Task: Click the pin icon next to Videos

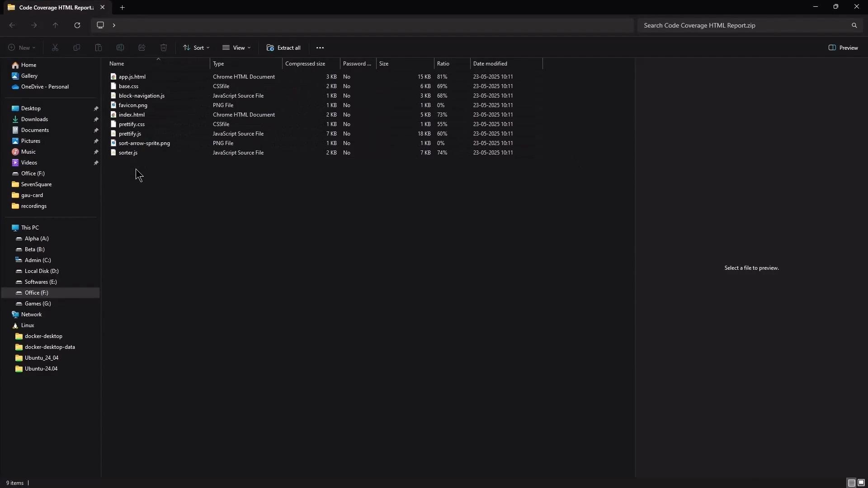Action: (x=96, y=163)
